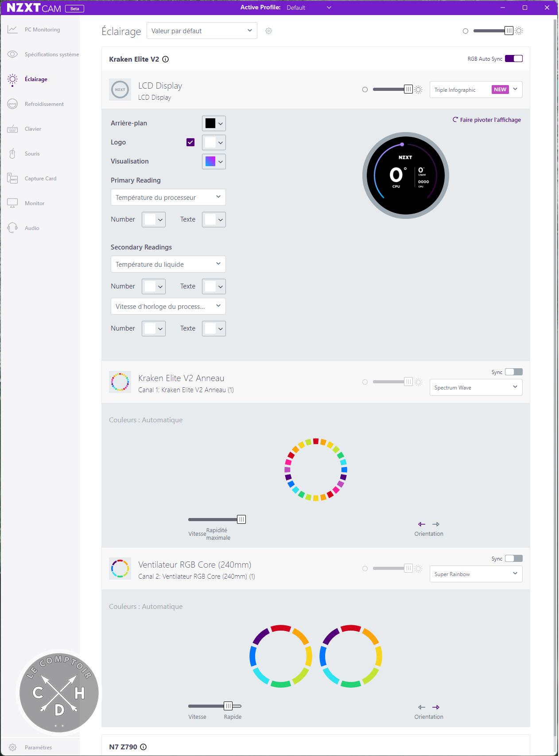Image resolution: width=559 pixels, height=756 pixels.
Task: Open the Triple Infographic display mode dropdown
Action: click(x=476, y=90)
